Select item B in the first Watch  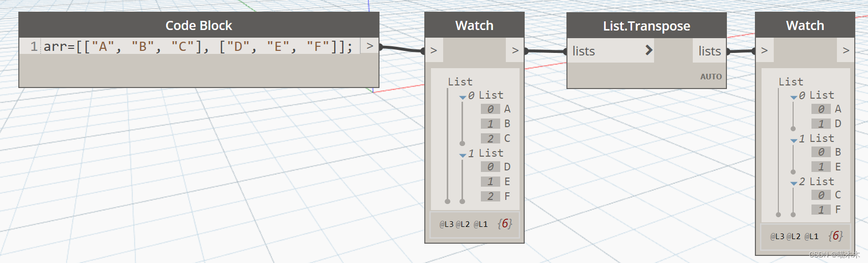[x=507, y=124]
